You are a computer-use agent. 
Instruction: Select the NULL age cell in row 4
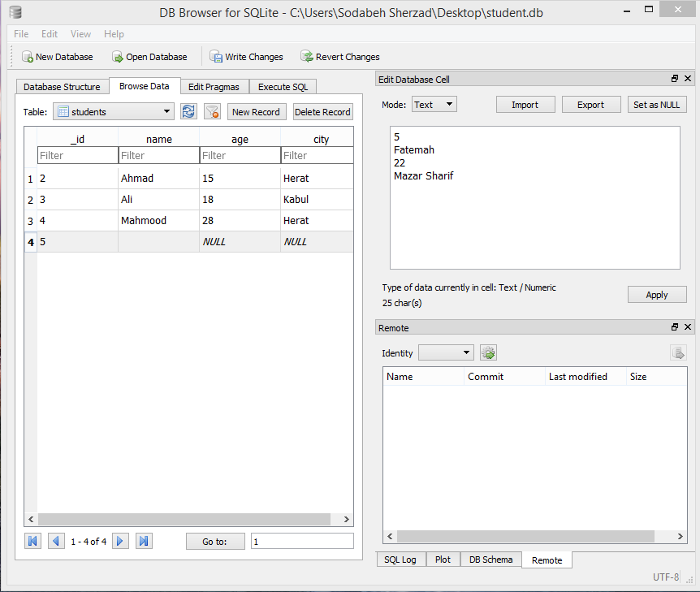pyautogui.click(x=240, y=241)
